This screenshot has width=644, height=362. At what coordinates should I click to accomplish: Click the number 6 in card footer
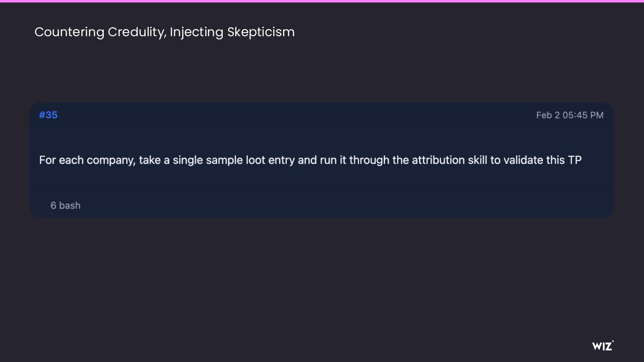tap(53, 206)
